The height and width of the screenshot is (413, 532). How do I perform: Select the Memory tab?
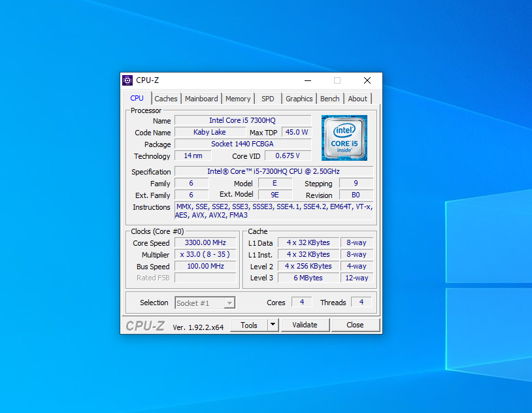pos(238,99)
